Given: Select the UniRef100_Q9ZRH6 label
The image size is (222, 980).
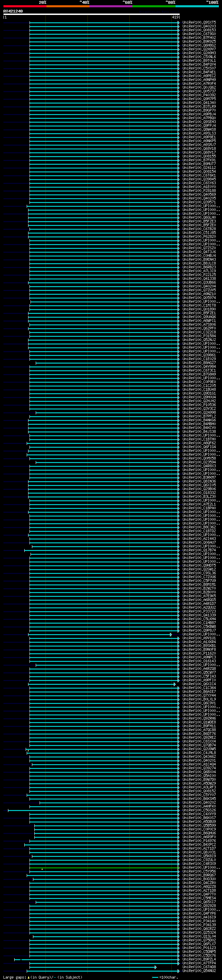Looking at the screenshot, I should [199, 718].
